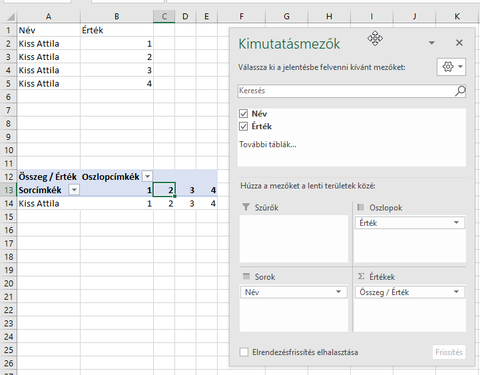Select row 1 header
This screenshot has width=480, height=375.
[x=8, y=30]
